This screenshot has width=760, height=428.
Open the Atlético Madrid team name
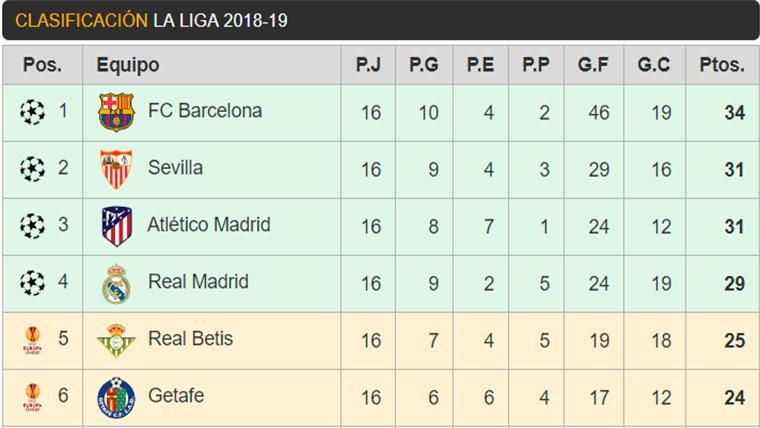[209, 225]
